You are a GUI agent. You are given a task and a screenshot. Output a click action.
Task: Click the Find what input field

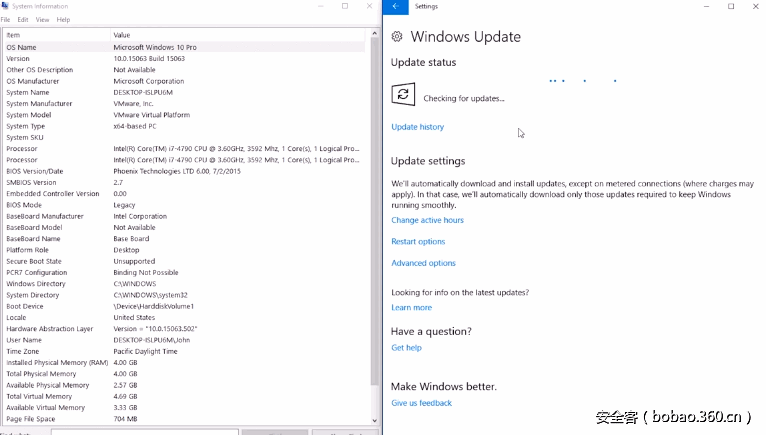[145, 433]
